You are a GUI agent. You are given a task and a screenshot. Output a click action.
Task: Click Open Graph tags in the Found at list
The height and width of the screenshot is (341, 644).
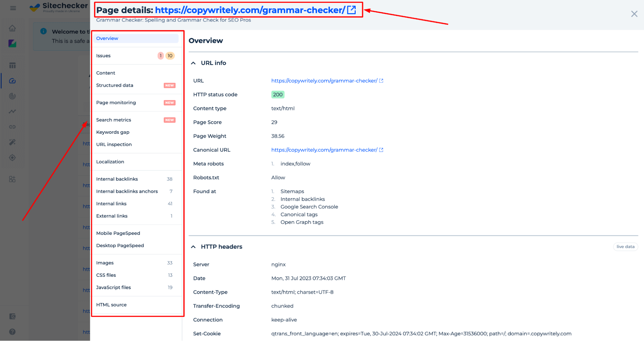[302, 222]
